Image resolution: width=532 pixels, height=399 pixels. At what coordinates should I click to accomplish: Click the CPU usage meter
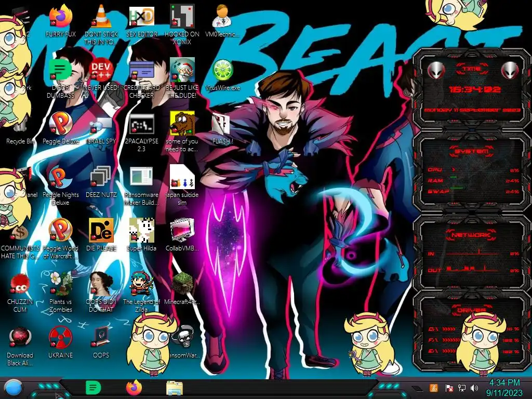[473, 170]
